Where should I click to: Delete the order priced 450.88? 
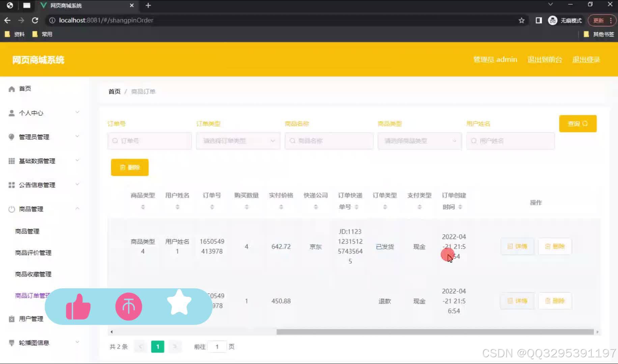(x=555, y=301)
